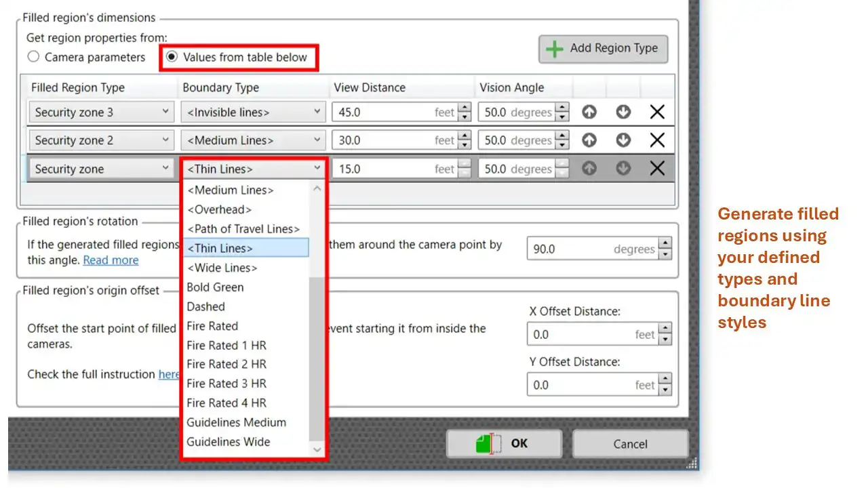Open the Read more link

pyautogui.click(x=111, y=260)
